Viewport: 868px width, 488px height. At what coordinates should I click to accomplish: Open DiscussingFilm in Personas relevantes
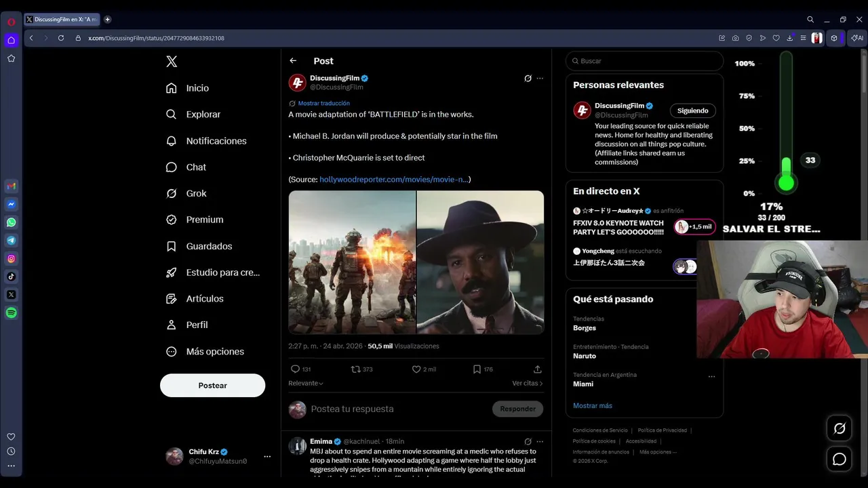click(619, 106)
